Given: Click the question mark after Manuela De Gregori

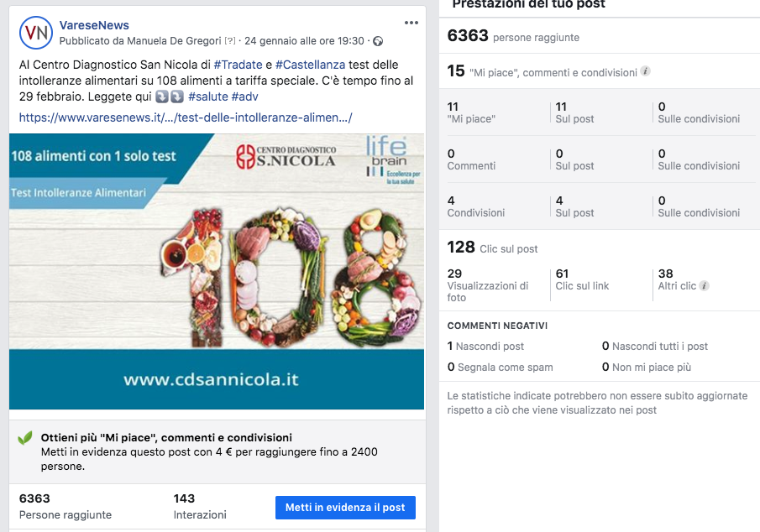Looking at the screenshot, I should 230,41.
